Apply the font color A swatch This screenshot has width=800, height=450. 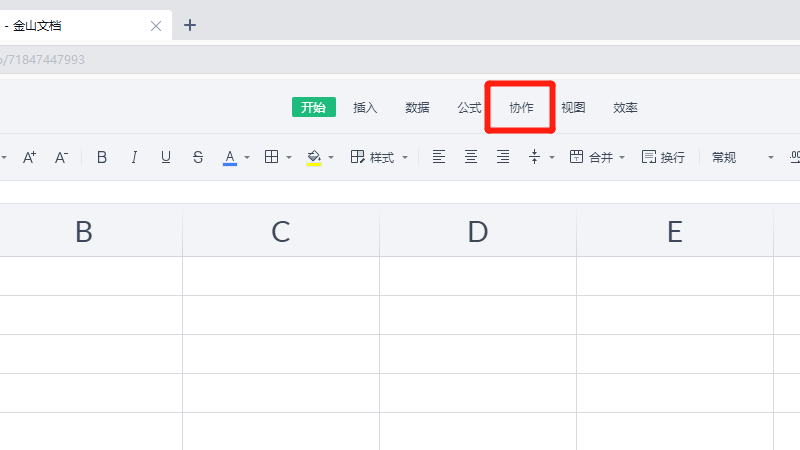pyautogui.click(x=230, y=157)
